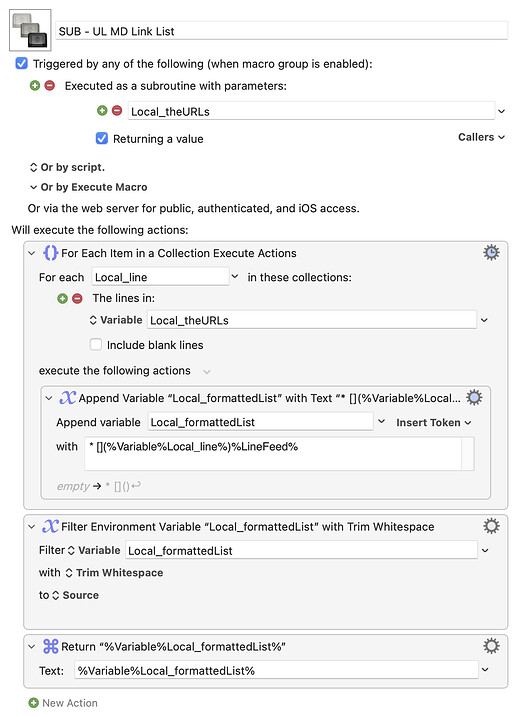Open the gear menu of the Return action
The height and width of the screenshot is (717, 517).
pos(491,646)
